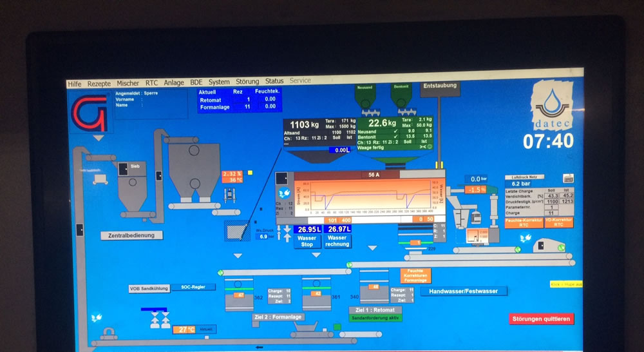Click the Zentralbedienung button

[x=131, y=235]
